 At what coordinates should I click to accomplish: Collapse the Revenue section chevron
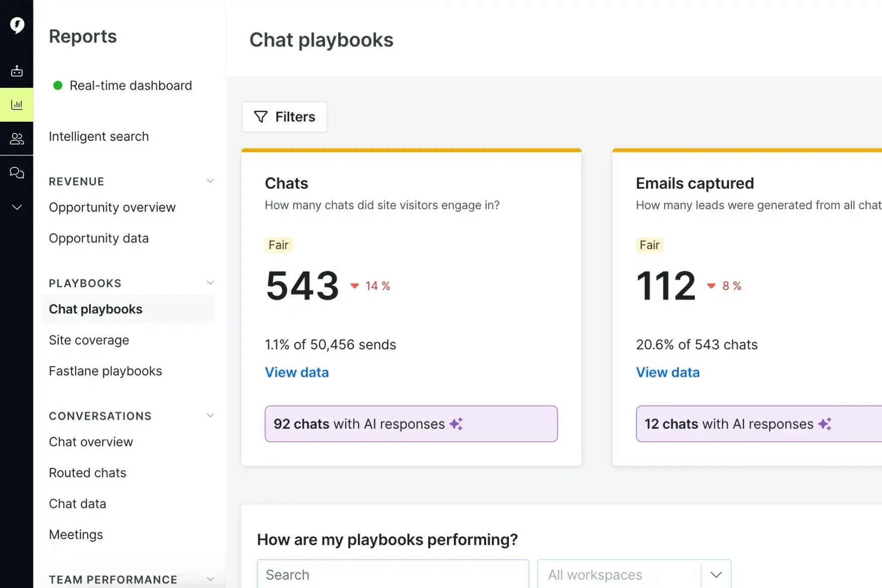(x=210, y=181)
